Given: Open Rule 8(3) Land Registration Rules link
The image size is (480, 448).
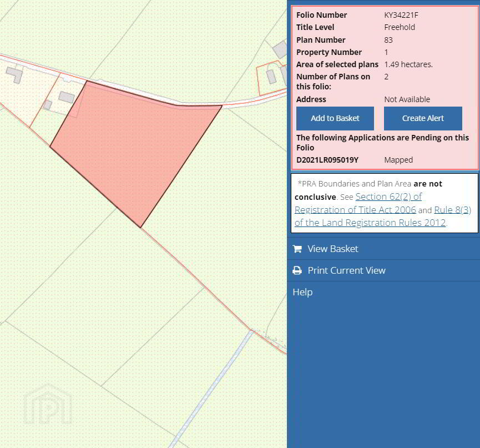Looking at the screenshot, I should click(383, 216).
